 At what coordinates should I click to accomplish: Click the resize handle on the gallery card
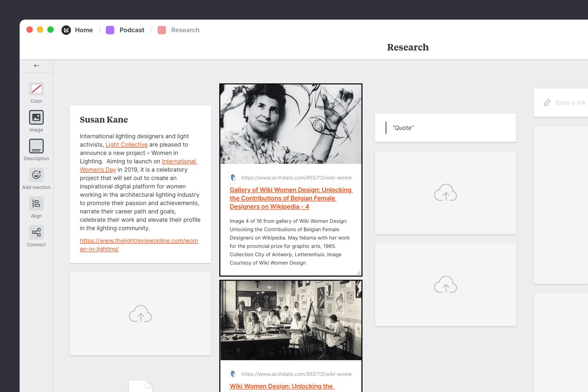[359, 272]
